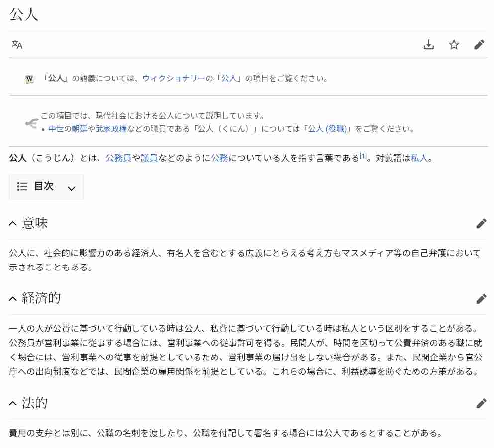Open the ウィクショナリー link
The width and height of the screenshot is (494, 448).
(174, 78)
